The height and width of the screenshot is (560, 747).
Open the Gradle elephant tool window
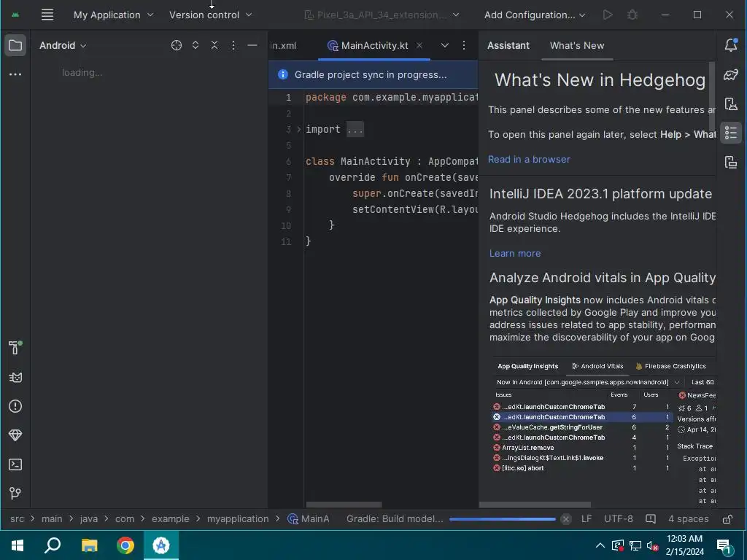point(731,75)
